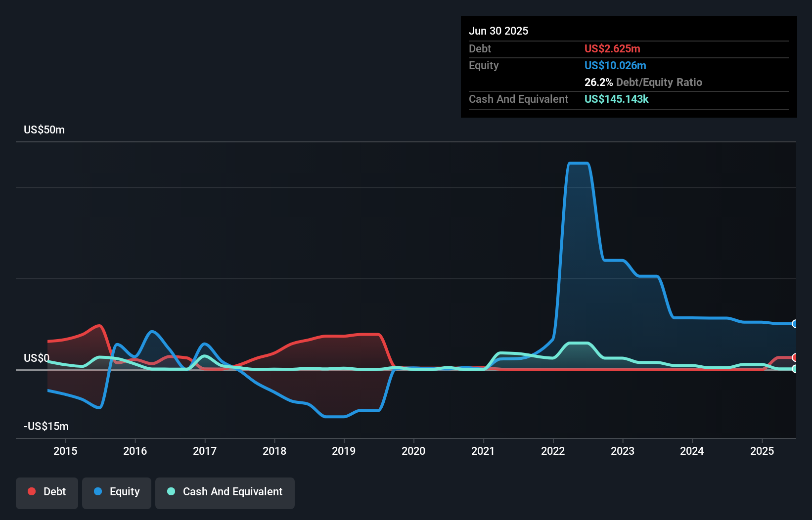Select the red Debt endpoint marker on the chart
Image resolution: width=812 pixels, height=520 pixels.
[795, 357]
